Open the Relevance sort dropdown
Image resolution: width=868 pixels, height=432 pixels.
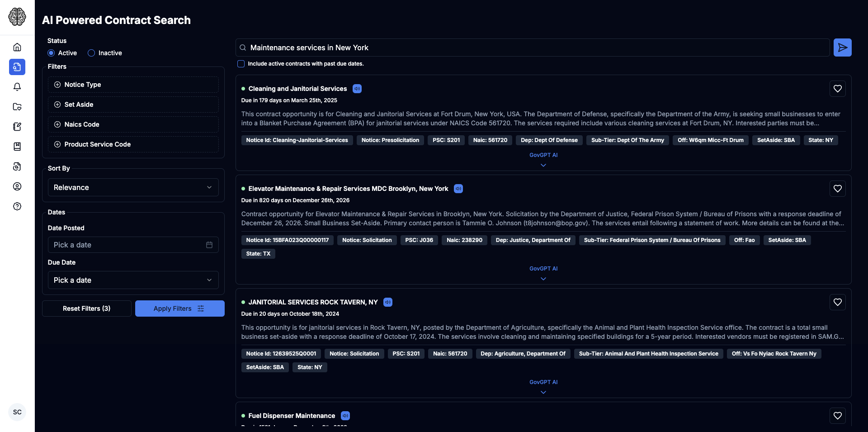tap(133, 187)
